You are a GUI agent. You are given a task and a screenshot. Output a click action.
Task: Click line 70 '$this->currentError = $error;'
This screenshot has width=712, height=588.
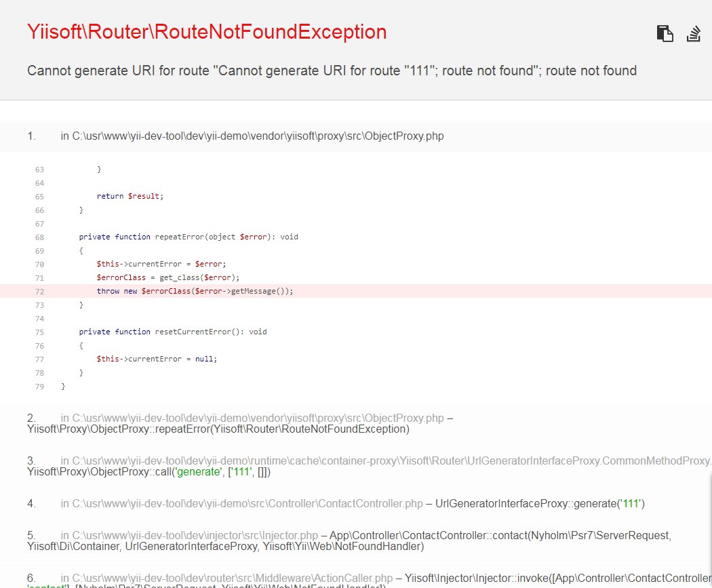pos(161,264)
